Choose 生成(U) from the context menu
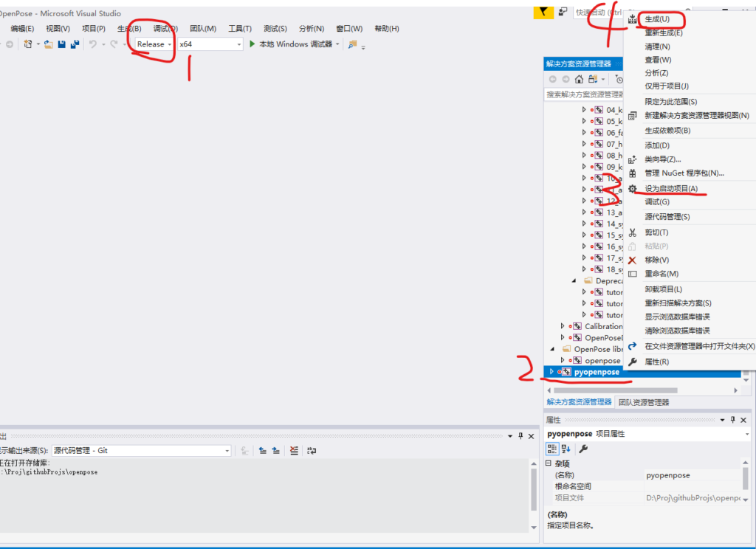 point(657,18)
